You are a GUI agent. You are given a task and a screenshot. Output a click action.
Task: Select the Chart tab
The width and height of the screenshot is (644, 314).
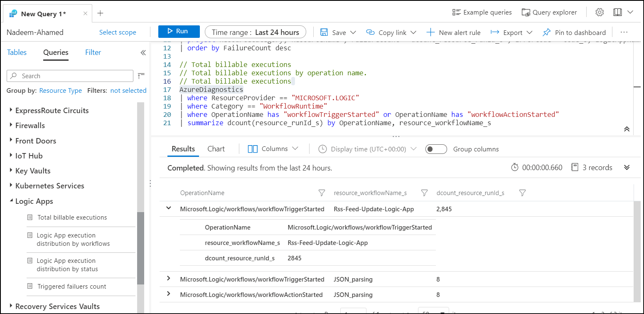[216, 149]
